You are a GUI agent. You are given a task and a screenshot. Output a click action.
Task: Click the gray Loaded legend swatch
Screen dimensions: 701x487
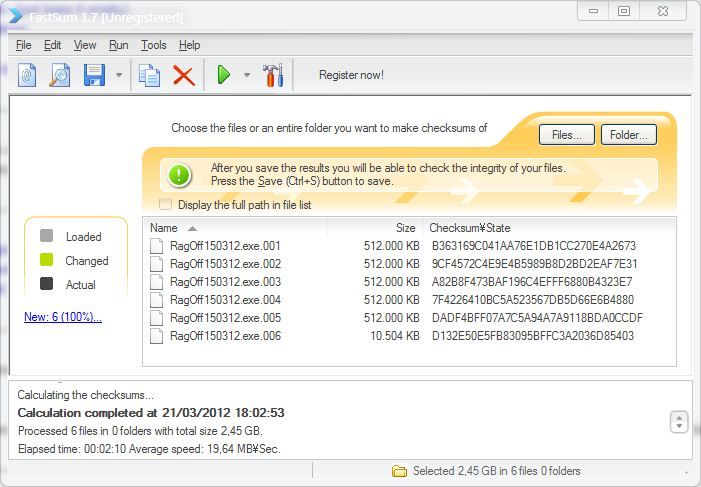[x=46, y=236]
